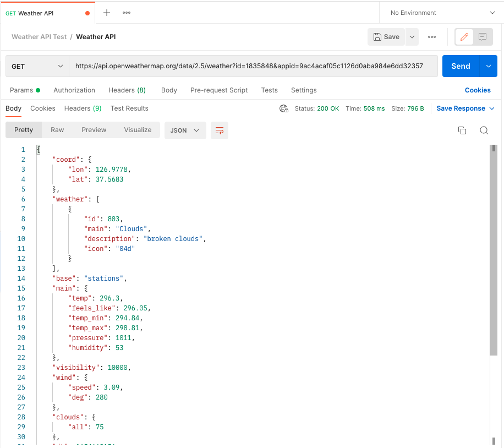Screen dimensions: 504x448
Task: Click the response vertical scrollbar thumb
Action: (494, 250)
